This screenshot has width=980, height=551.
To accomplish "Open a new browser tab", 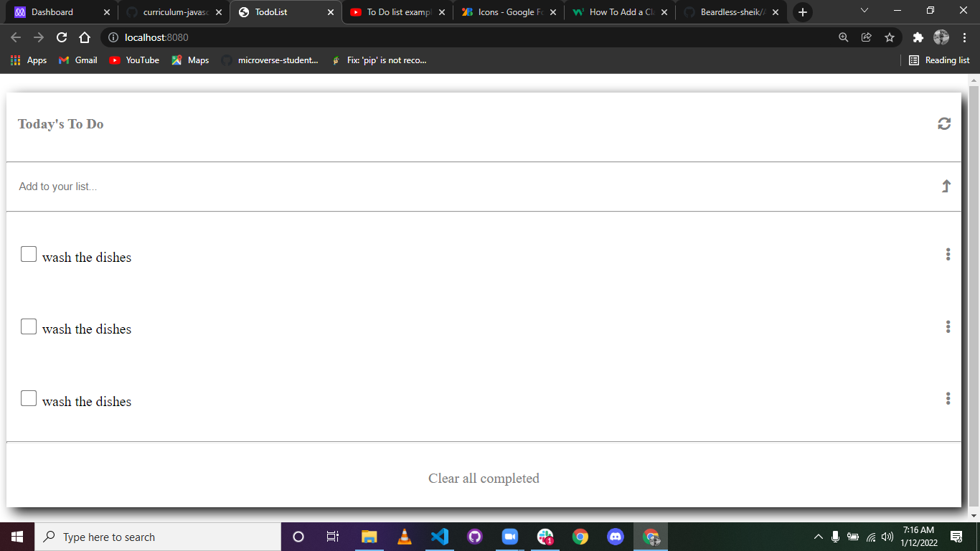I will [802, 12].
